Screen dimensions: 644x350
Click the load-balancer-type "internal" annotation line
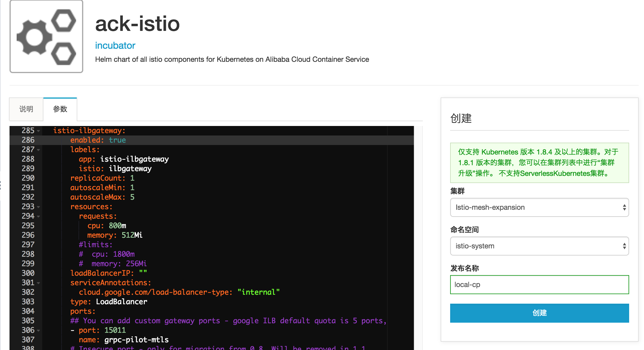[x=179, y=292]
